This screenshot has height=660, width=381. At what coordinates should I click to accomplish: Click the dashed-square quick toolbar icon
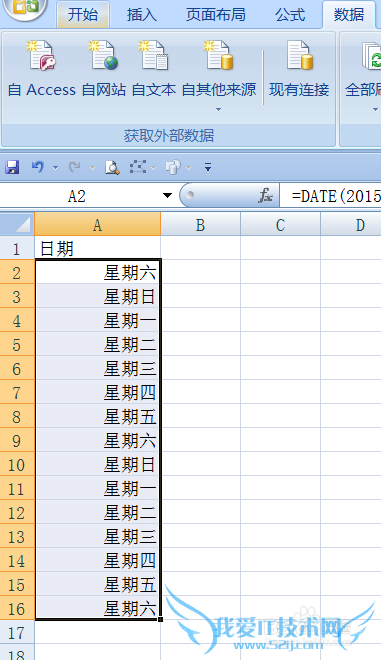pyautogui.click(x=138, y=167)
